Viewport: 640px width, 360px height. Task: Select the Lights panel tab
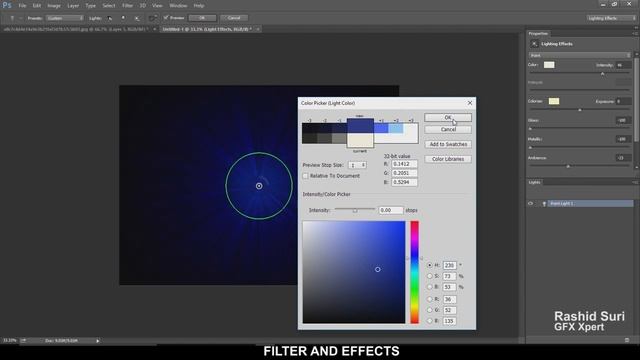(534, 182)
